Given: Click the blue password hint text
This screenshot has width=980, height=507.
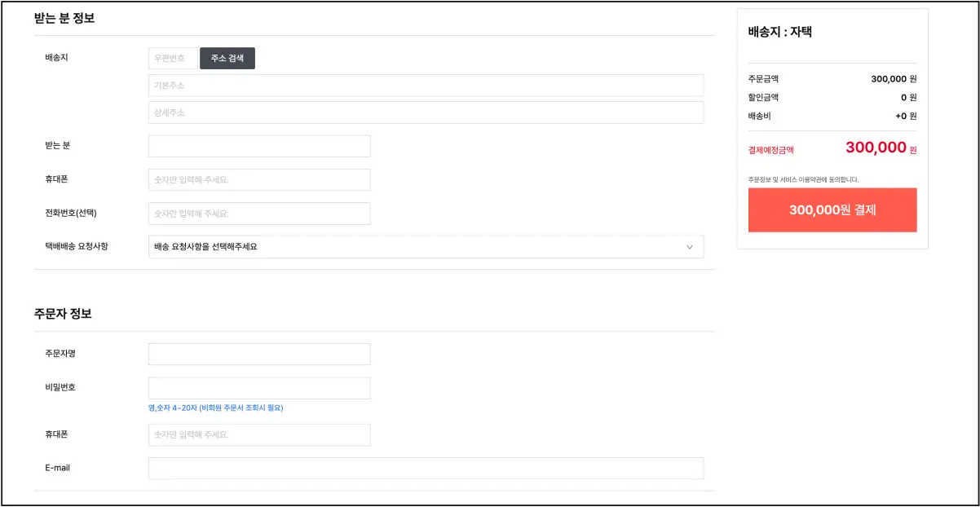Looking at the screenshot, I should point(215,408).
